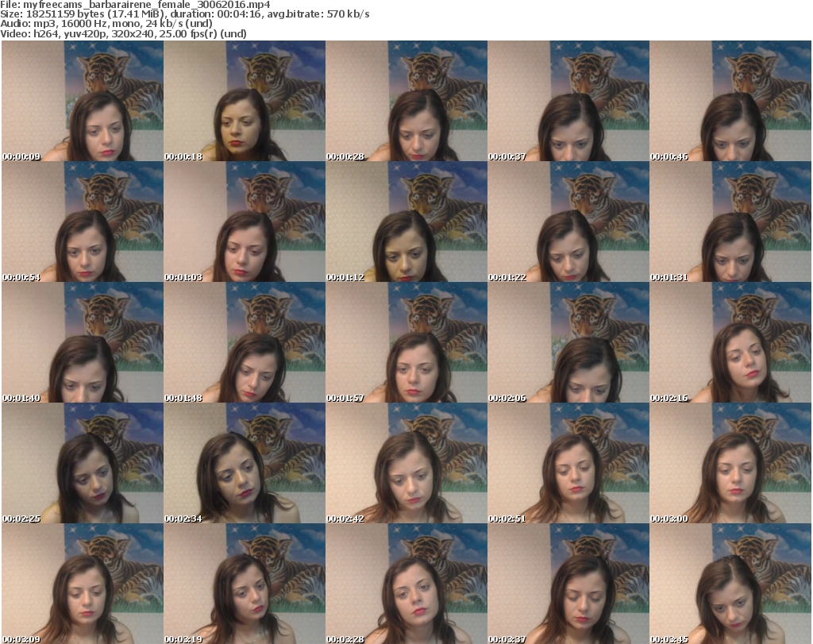The width and height of the screenshot is (813, 644).
Task: Click the 'Size: 18251159 bytes' info line
Action: coord(184,14)
